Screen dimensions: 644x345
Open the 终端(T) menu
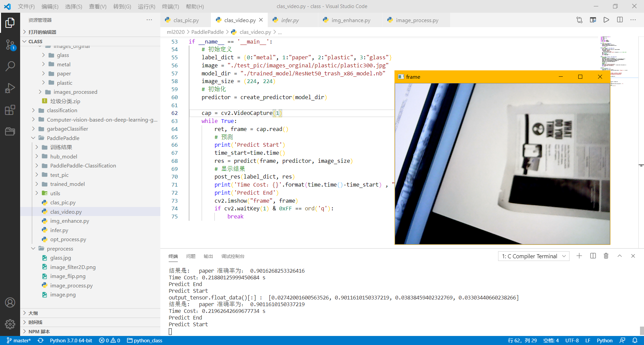170,6
